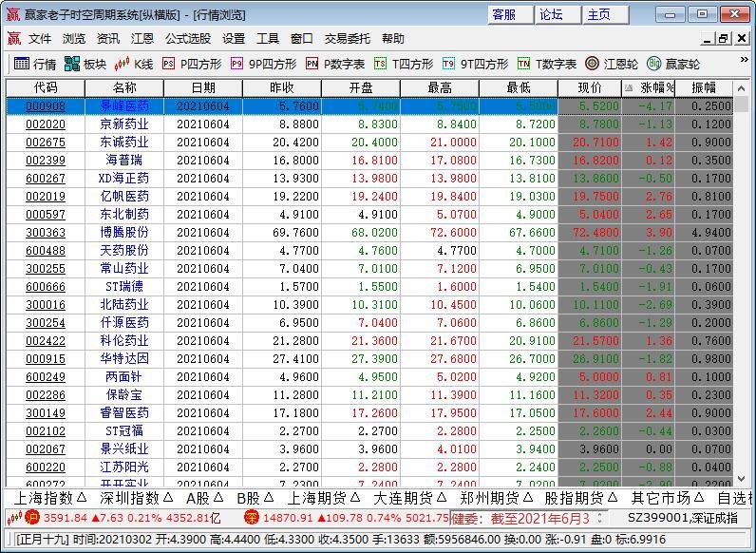Expand the 郑州期货 market tab
756x553 pixels.
[x=496, y=498]
